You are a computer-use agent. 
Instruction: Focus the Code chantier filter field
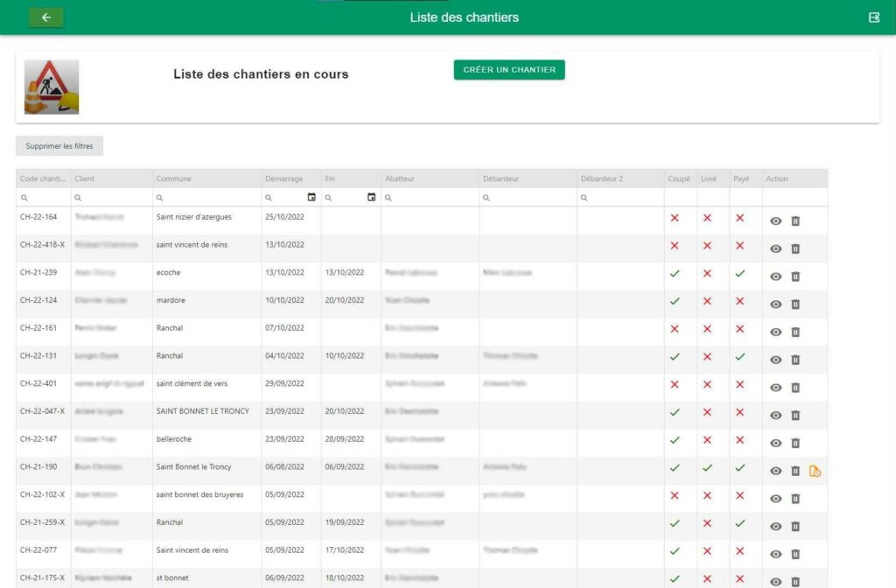point(44,198)
